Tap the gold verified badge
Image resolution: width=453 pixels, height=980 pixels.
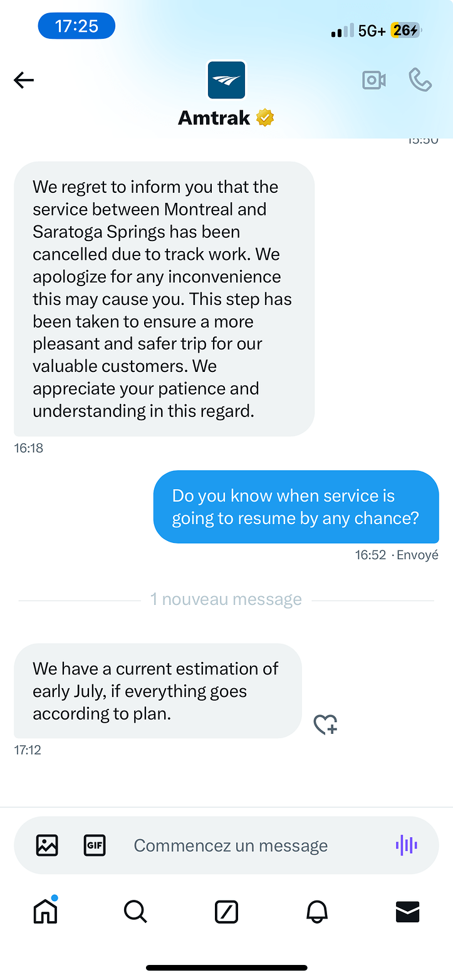tap(266, 118)
